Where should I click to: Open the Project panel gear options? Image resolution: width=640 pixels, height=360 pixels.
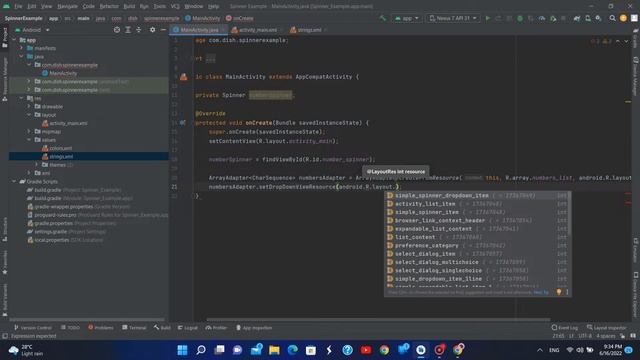point(152,30)
